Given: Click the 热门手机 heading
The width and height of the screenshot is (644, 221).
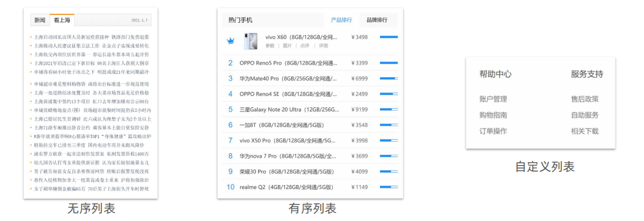Looking at the screenshot, I should 241,20.
